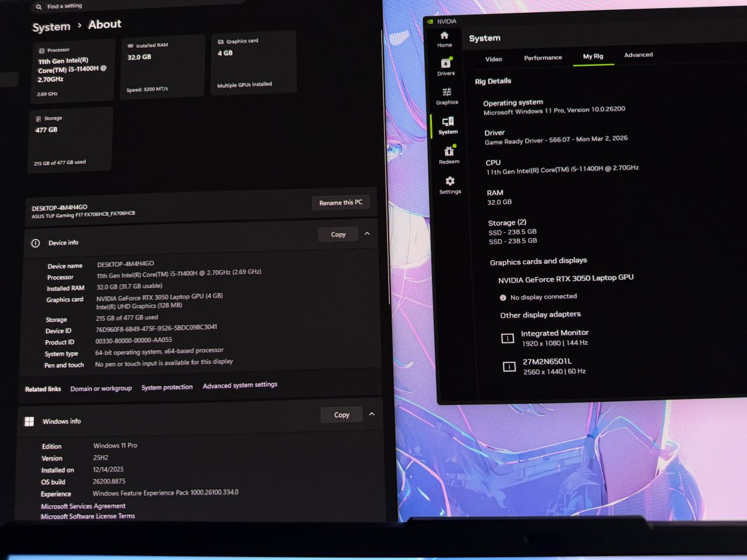Switch to the Video tab
Screen dimensions: 747x560
(494, 59)
